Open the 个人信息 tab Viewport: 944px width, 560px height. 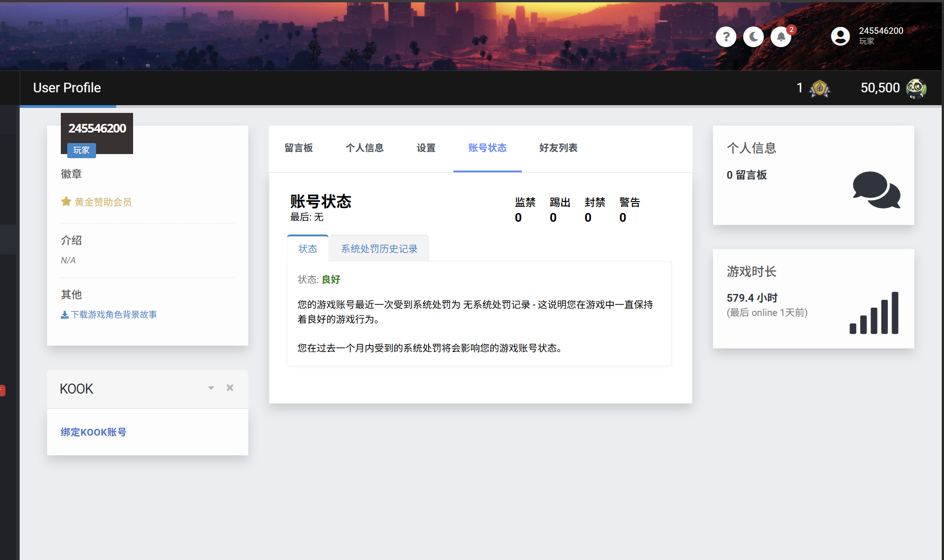pos(365,148)
